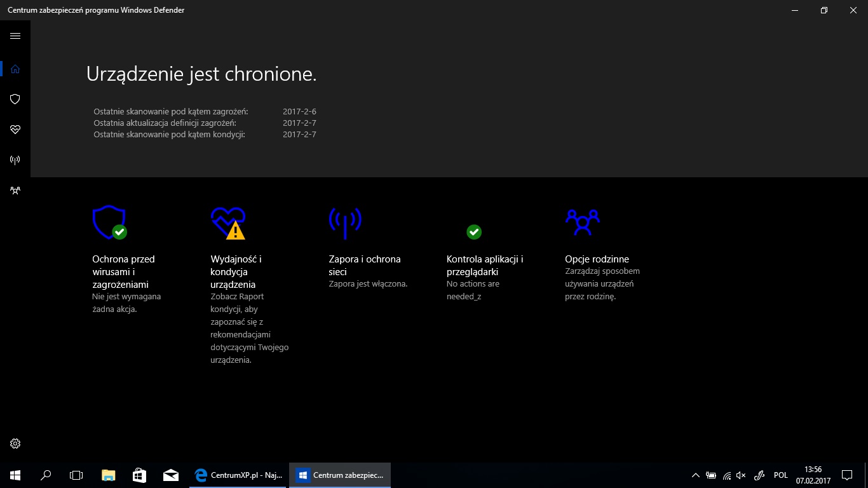Click 'Zarządzaj sposobem używania urządzeń' text
868x488 pixels.
(x=602, y=284)
